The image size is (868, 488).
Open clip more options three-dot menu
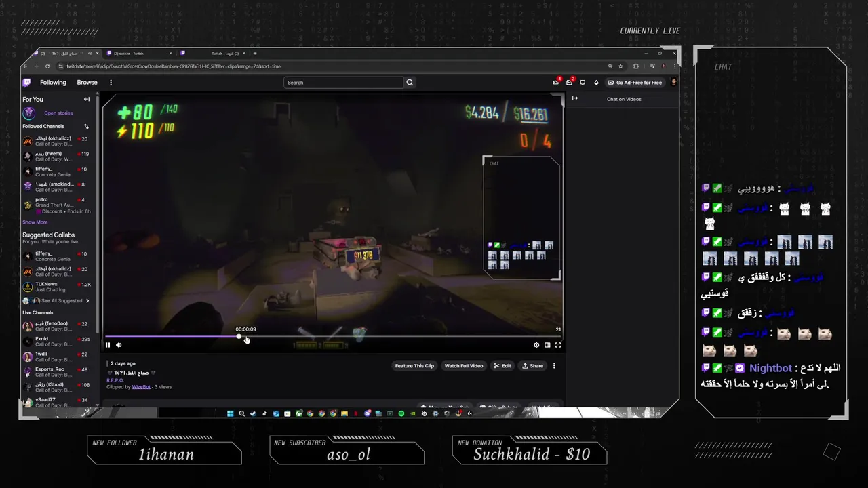click(554, 366)
